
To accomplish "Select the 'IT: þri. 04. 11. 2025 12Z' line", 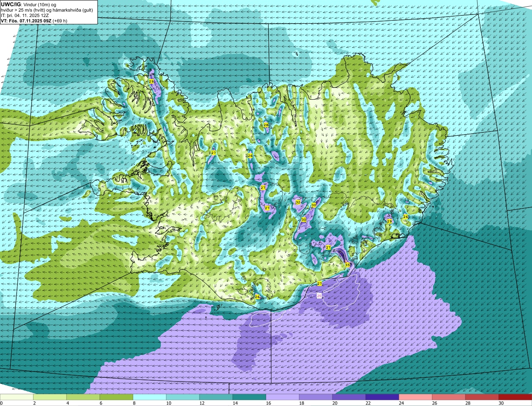I will (25, 15).
